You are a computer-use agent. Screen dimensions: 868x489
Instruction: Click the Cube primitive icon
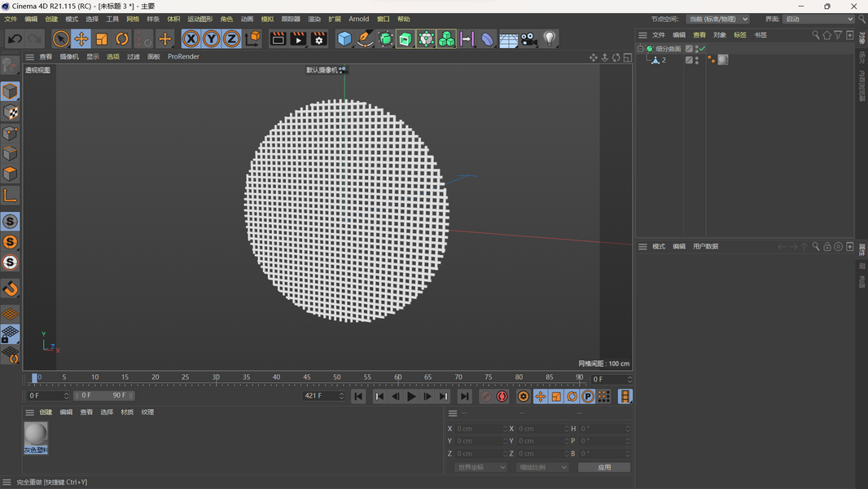pos(344,38)
